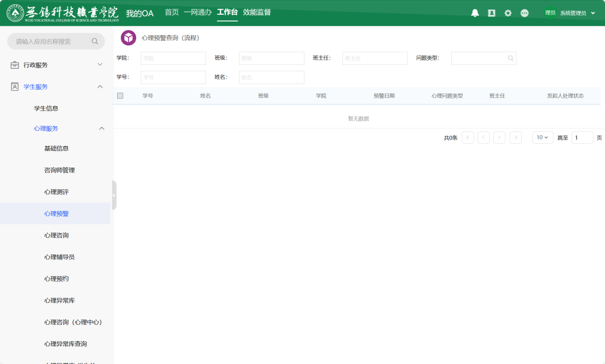Click the 姓名 column header
The image size is (605, 364).
(x=205, y=96)
